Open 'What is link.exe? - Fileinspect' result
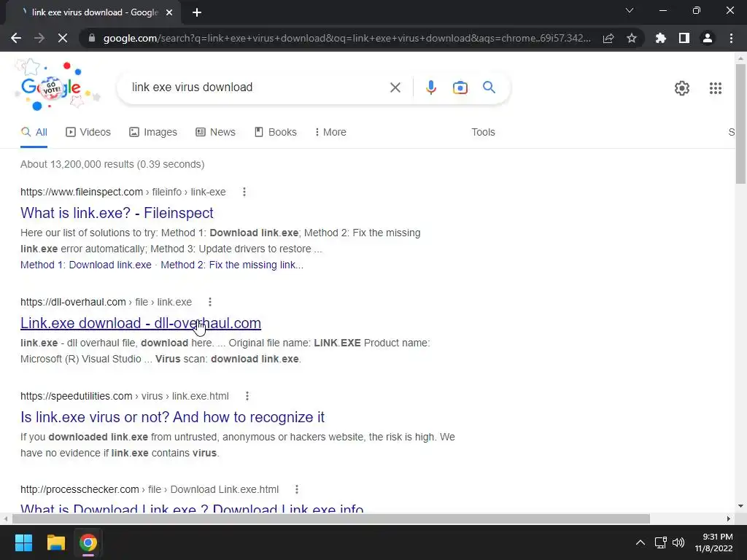The width and height of the screenshot is (747, 560). [117, 213]
